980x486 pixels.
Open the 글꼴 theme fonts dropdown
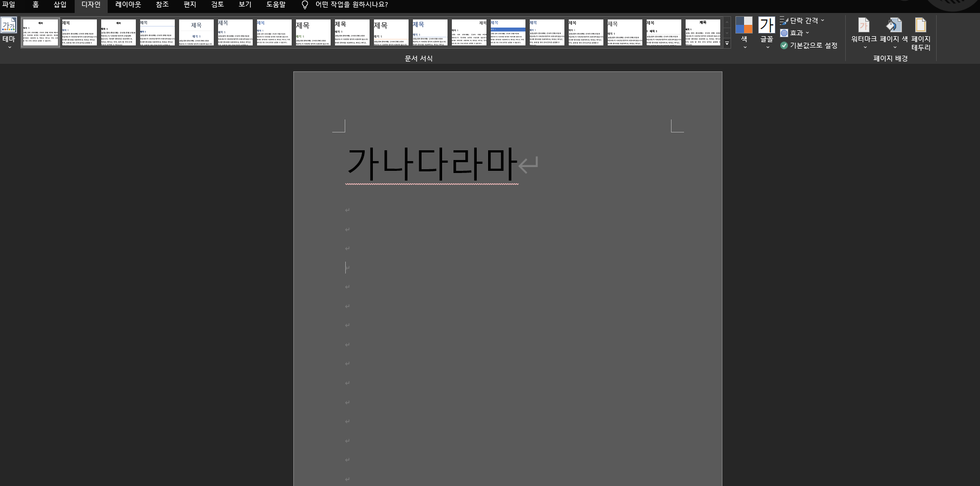click(x=767, y=33)
